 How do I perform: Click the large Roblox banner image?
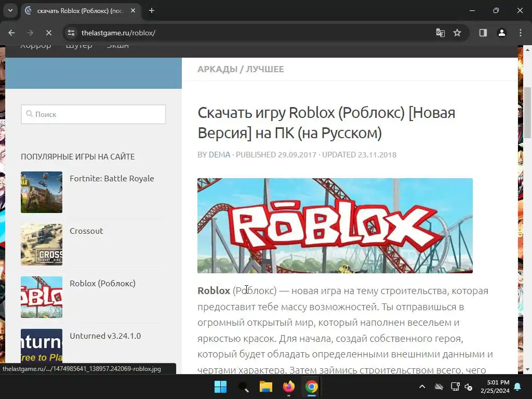coord(335,225)
